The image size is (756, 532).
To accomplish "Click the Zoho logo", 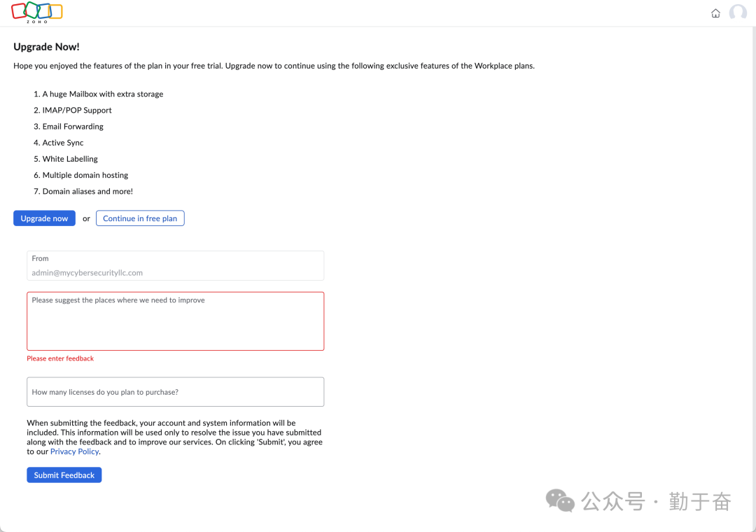I will click(37, 13).
